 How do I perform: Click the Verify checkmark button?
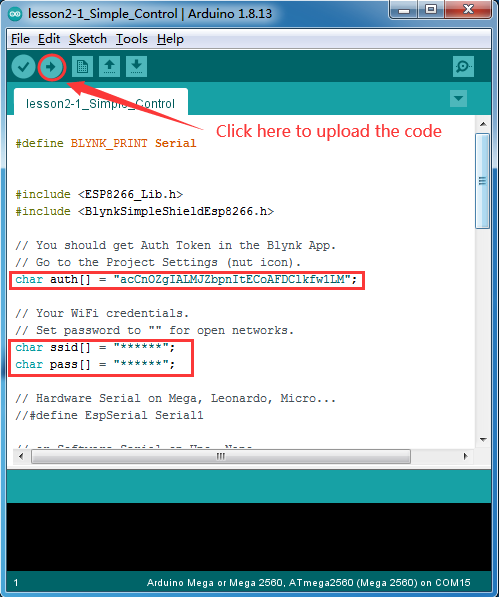(24, 67)
